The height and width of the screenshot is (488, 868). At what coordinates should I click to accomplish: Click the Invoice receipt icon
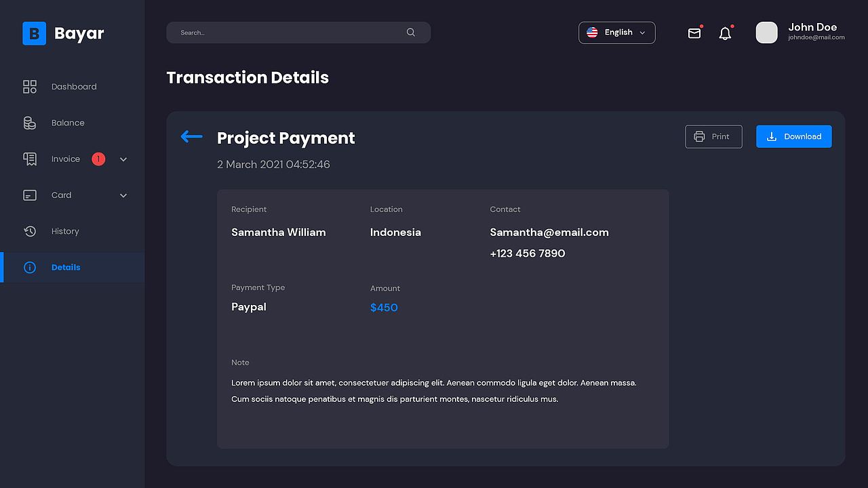tap(30, 159)
